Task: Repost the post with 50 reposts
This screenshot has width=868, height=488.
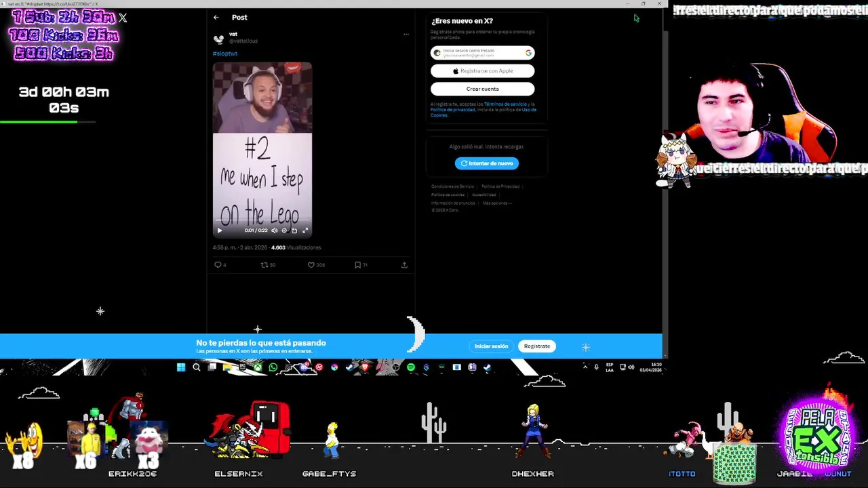Action: [x=268, y=265]
